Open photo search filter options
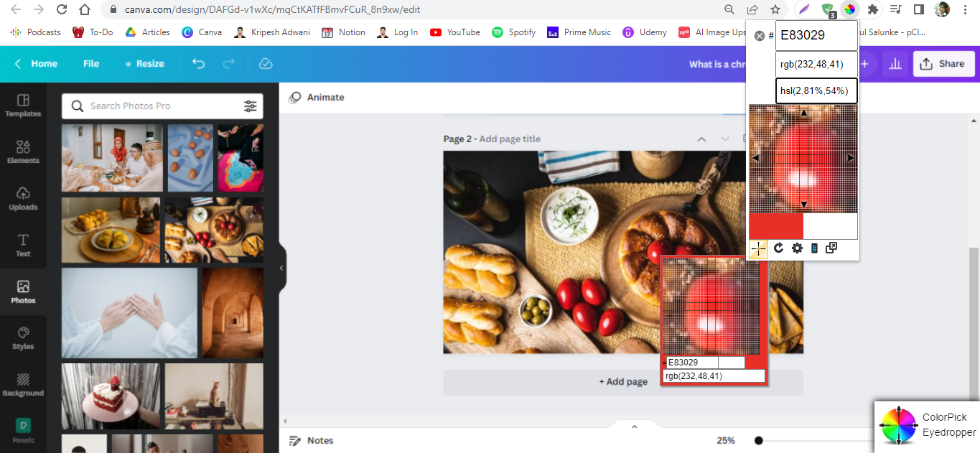Image resolution: width=980 pixels, height=453 pixels. click(x=250, y=106)
